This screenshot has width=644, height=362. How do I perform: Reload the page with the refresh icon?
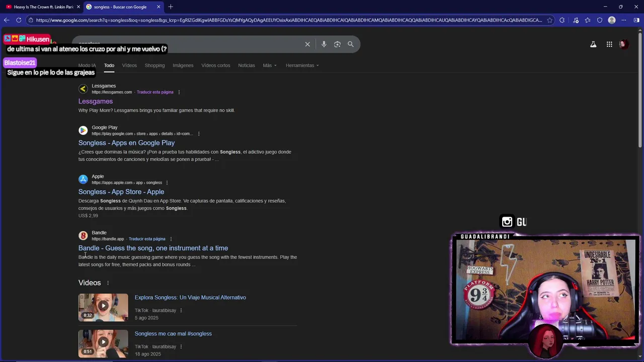coord(19,20)
